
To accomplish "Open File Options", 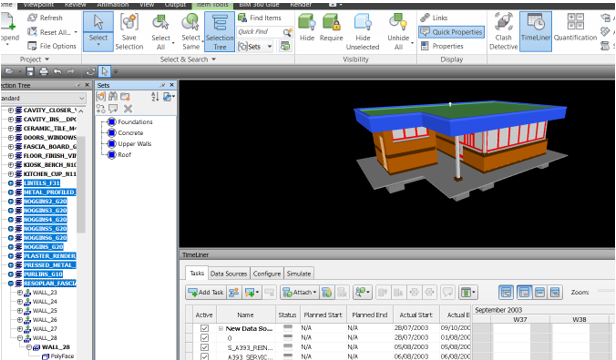I will (51, 46).
